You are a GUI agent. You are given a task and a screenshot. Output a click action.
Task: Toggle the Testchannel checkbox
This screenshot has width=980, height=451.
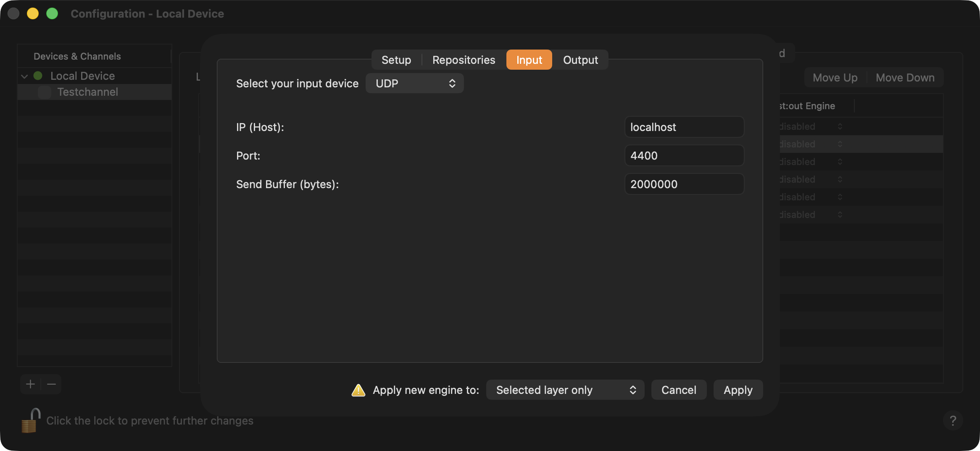point(45,92)
